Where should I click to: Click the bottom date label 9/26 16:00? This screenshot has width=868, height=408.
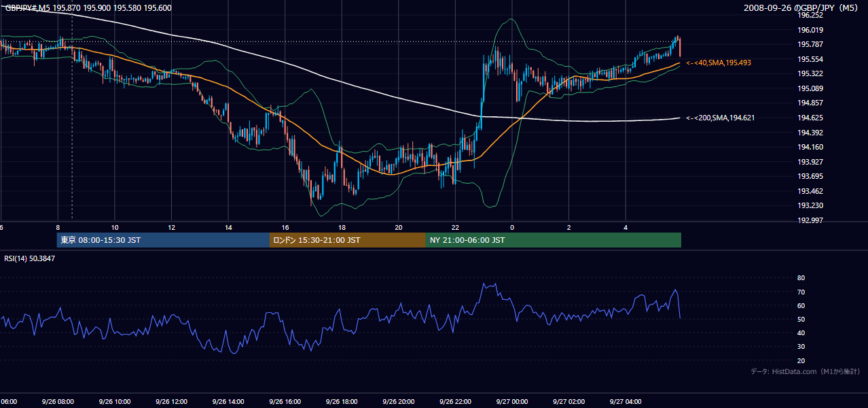coord(285,401)
